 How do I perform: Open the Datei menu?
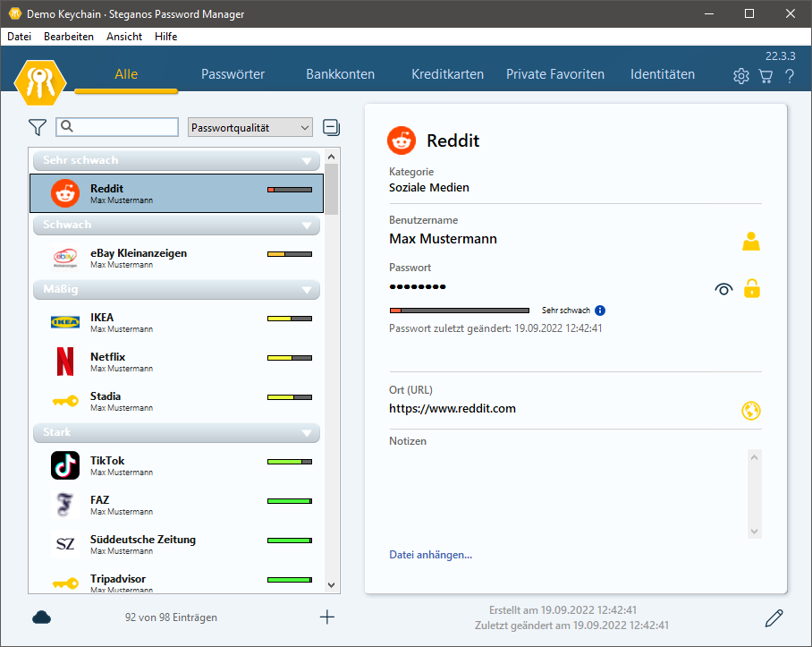tap(19, 37)
